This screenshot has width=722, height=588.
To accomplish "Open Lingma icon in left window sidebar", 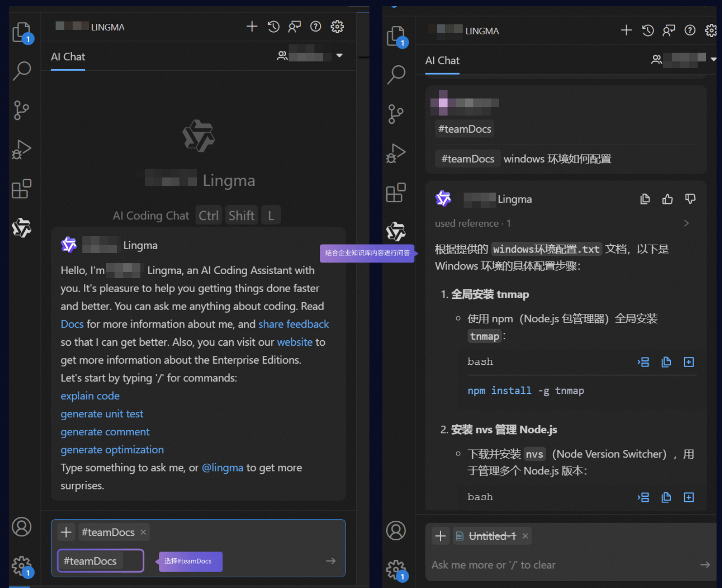I will [x=21, y=228].
